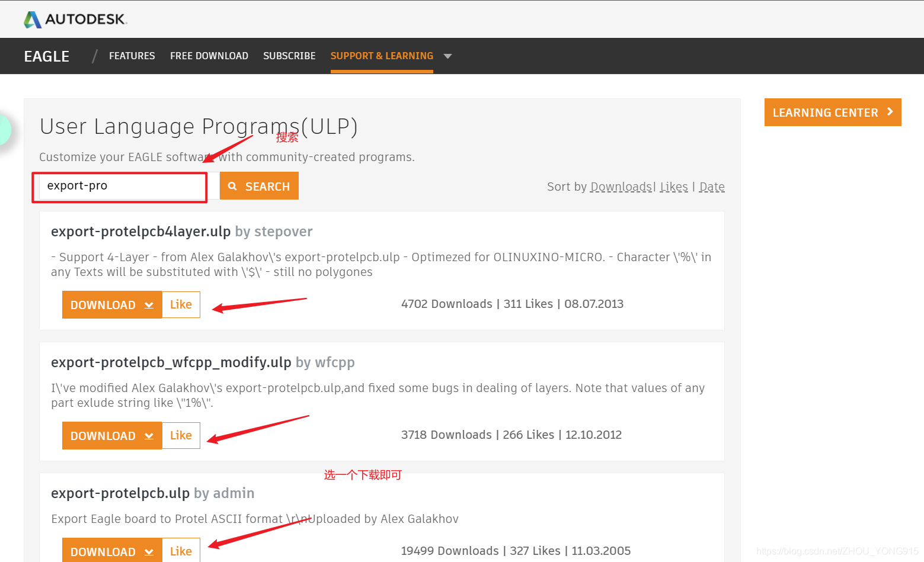This screenshot has height=562, width=924.
Task: Download export-protelpcb.ulp by admin
Action: [112, 550]
